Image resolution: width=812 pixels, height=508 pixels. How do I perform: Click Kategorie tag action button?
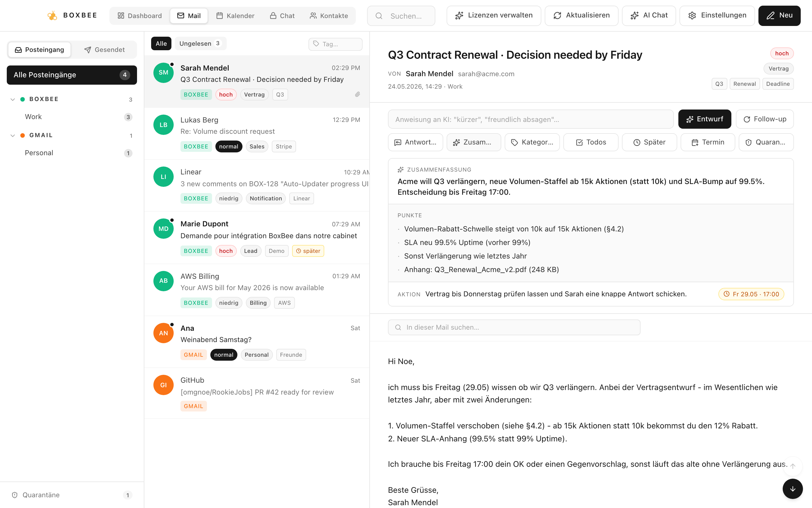click(x=532, y=143)
